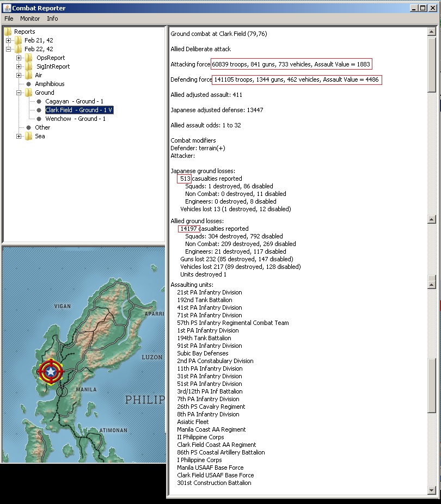Viewport: 441px width, 504px height.
Task: Click the Feb 21, 42 folder icon
Action: coord(19,40)
